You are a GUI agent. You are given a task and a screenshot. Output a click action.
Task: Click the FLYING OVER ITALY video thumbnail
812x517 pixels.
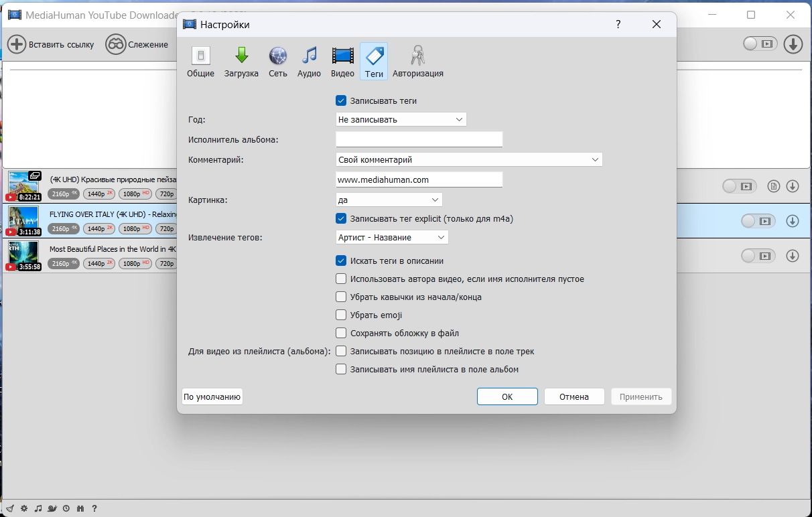(x=23, y=221)
